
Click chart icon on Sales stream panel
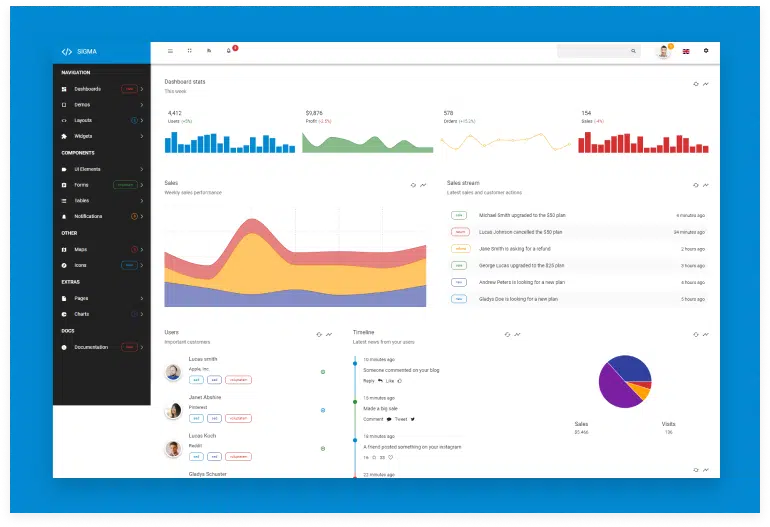(x=706, y=185)
